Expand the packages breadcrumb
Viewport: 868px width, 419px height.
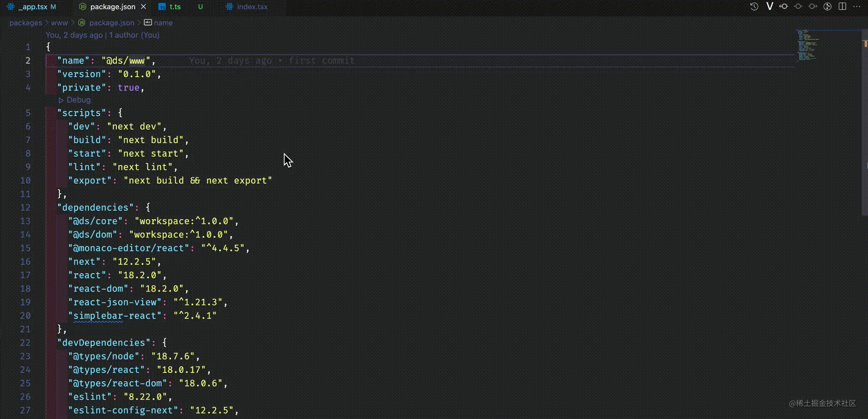26,23
